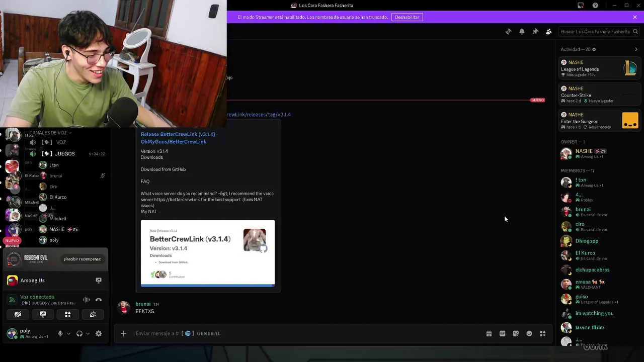Toggle the member list icon

[549, 31]
